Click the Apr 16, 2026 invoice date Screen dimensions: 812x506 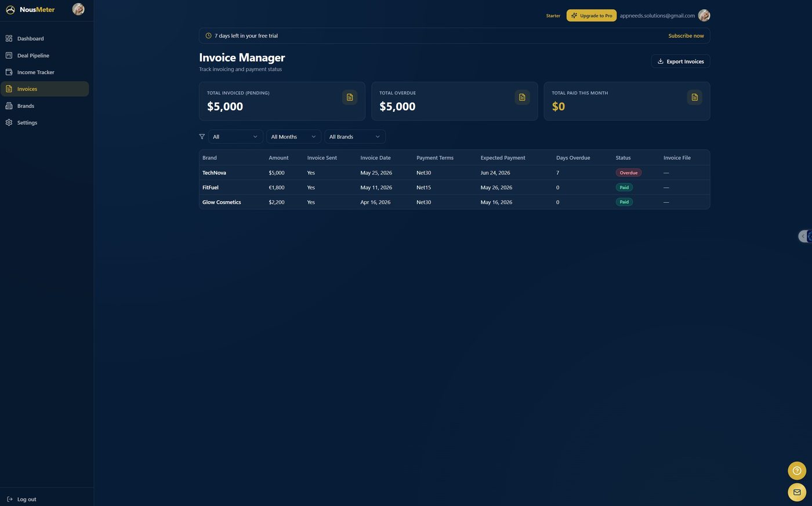pos(375,202)
